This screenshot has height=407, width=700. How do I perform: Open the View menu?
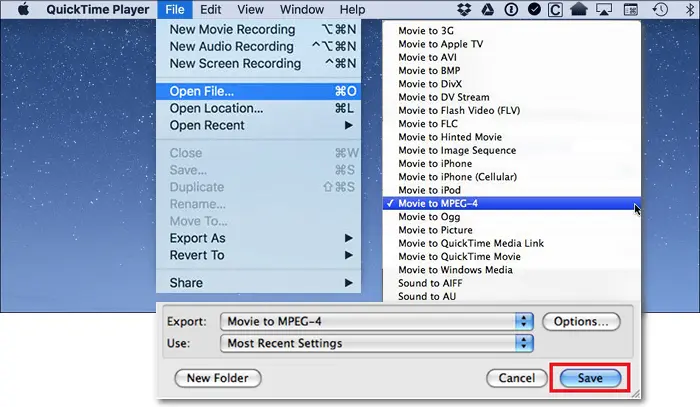250,9
